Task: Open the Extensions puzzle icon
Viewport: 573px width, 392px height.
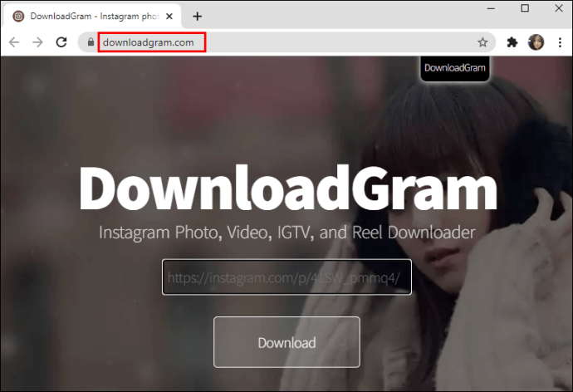Action: (512, 42)
